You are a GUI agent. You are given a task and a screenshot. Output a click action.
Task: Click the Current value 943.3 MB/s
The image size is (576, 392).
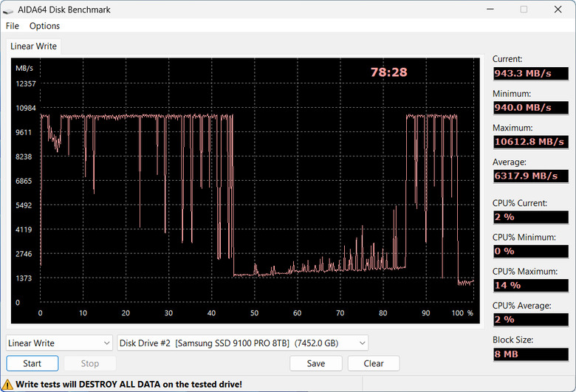(531, 74)
